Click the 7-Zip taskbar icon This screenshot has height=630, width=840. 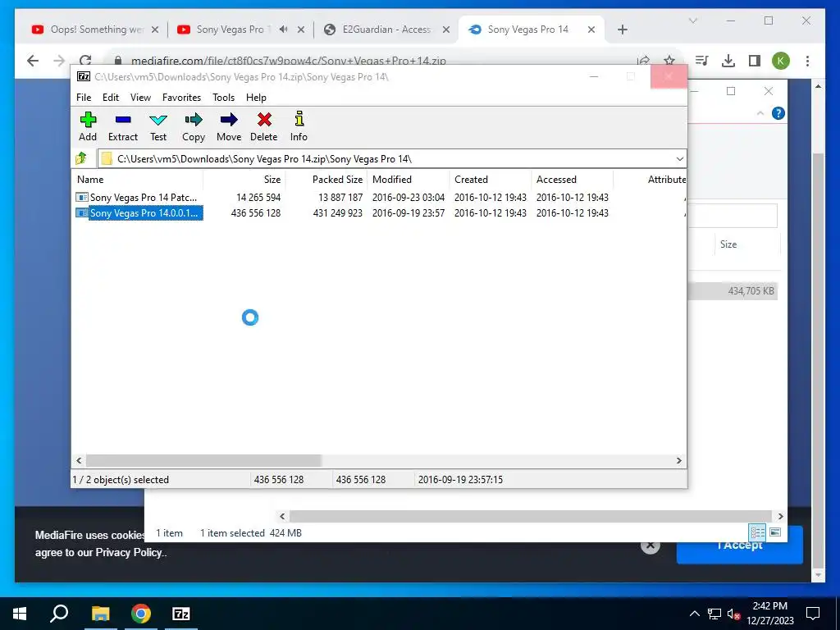pyautogui.click(x=181, y=614)
